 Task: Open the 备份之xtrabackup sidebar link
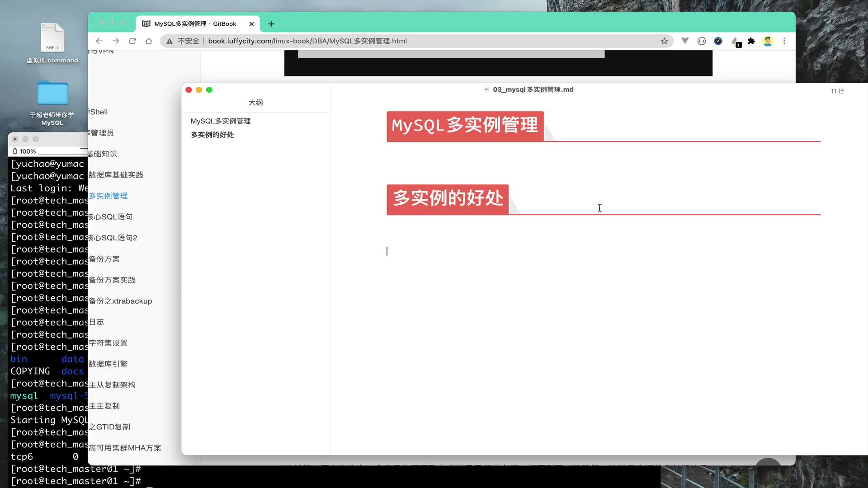click(120, 301)
